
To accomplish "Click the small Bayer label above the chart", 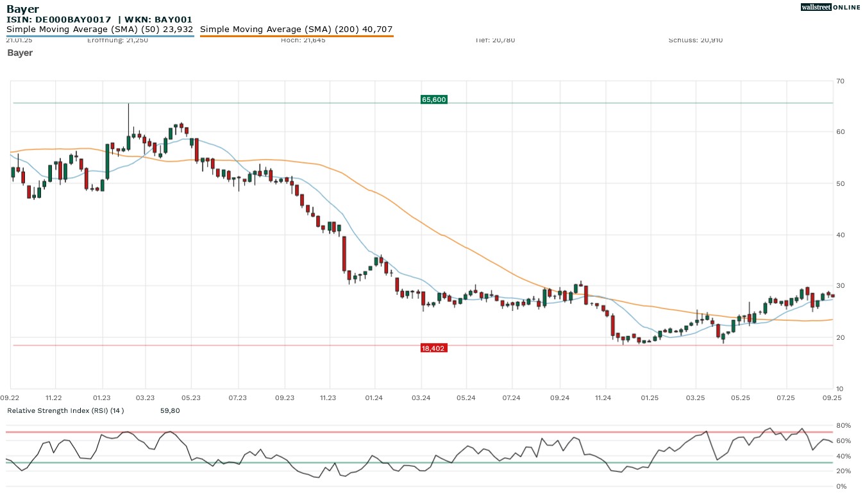I will (x=20, y=53).
